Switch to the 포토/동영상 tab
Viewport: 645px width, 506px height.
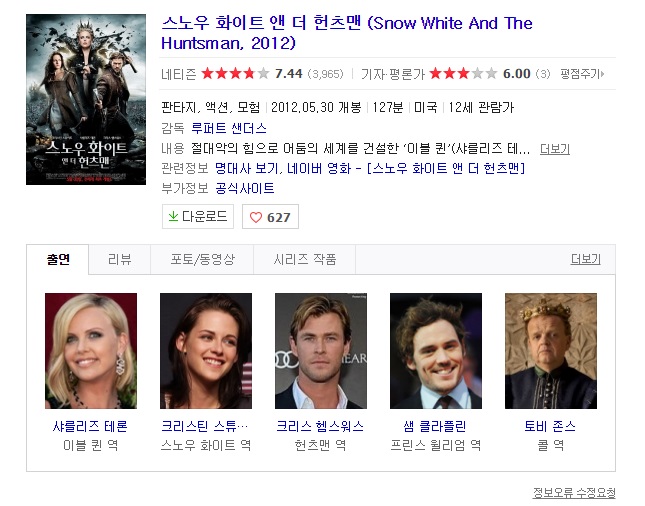[202, 259]
